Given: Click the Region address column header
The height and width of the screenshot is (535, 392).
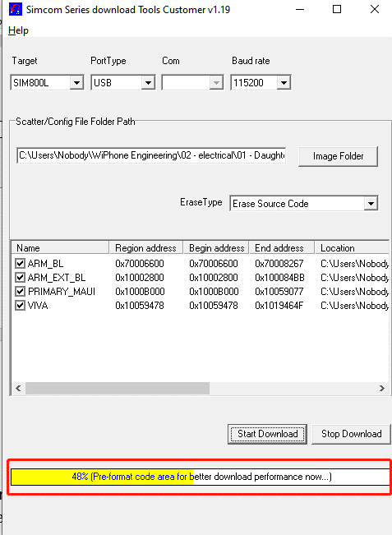Looking at the screenshot, I should pos(146,247).
